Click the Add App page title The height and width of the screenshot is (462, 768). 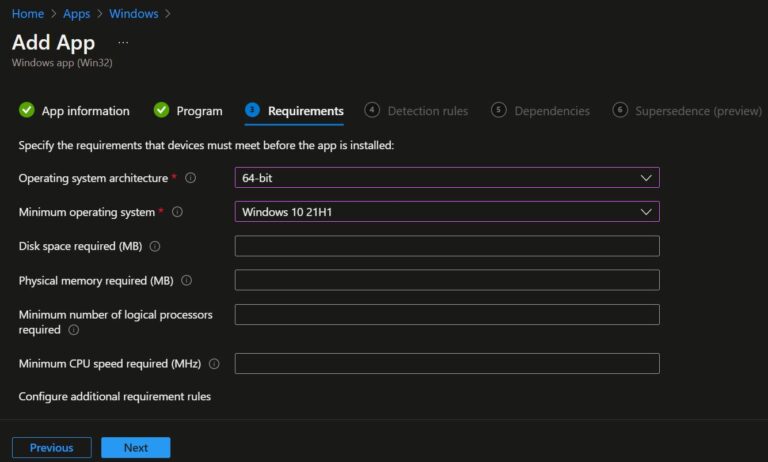tap(53, 43)
